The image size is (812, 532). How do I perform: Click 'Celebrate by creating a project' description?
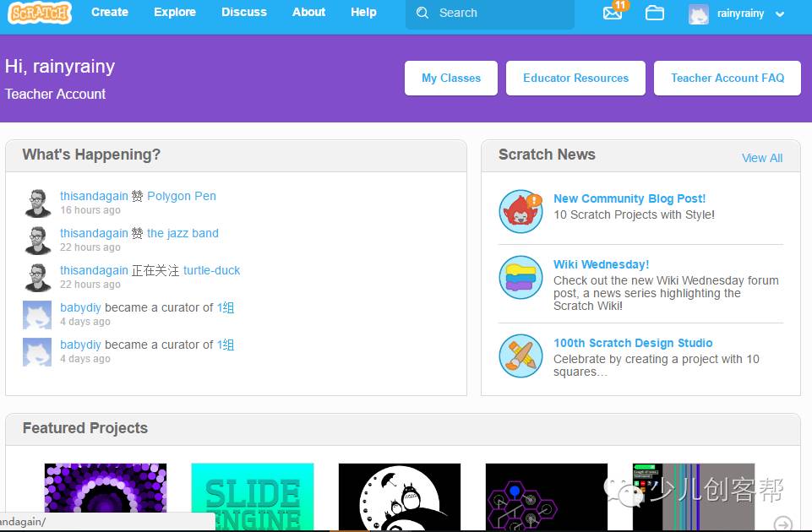(657, 366)
